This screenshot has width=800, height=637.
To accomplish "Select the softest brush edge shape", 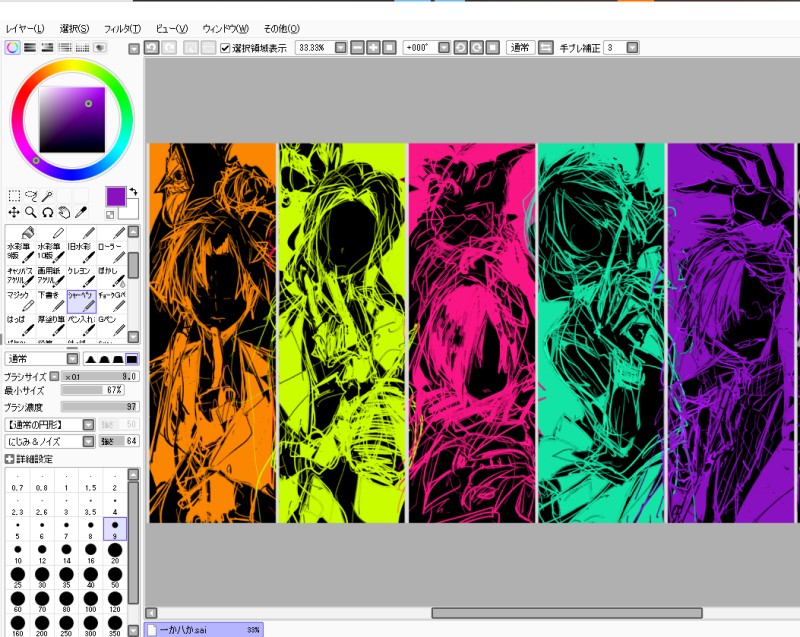I will pyautogui.click(x=90, y=359).
